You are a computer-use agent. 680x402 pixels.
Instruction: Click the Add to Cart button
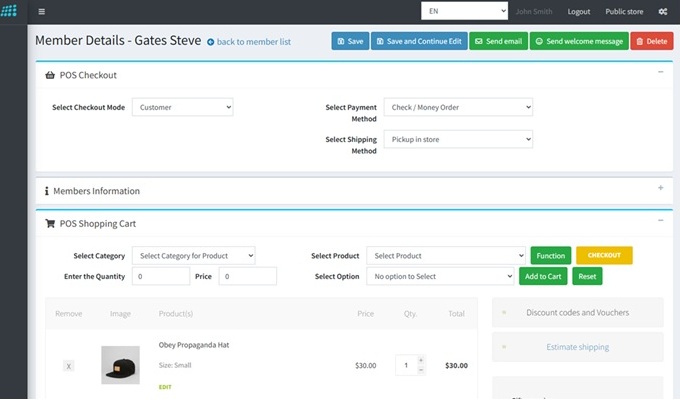[543, 276]
